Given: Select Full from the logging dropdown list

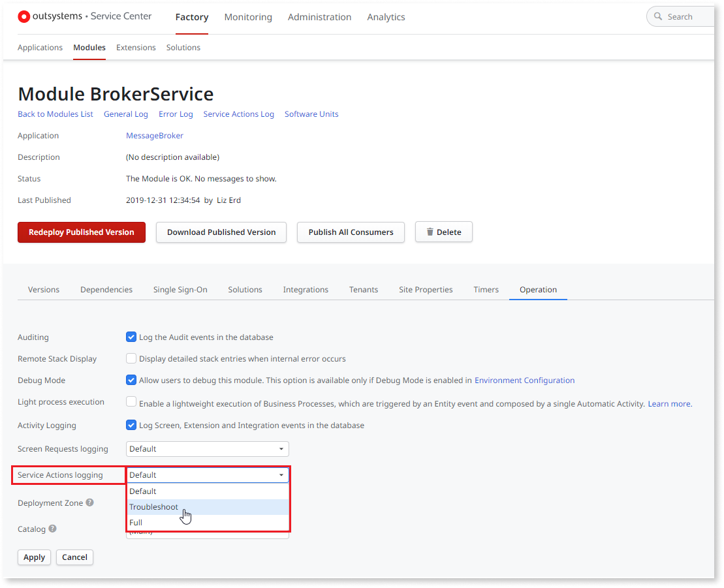Looking at the screenshot, I should (135, 522).
